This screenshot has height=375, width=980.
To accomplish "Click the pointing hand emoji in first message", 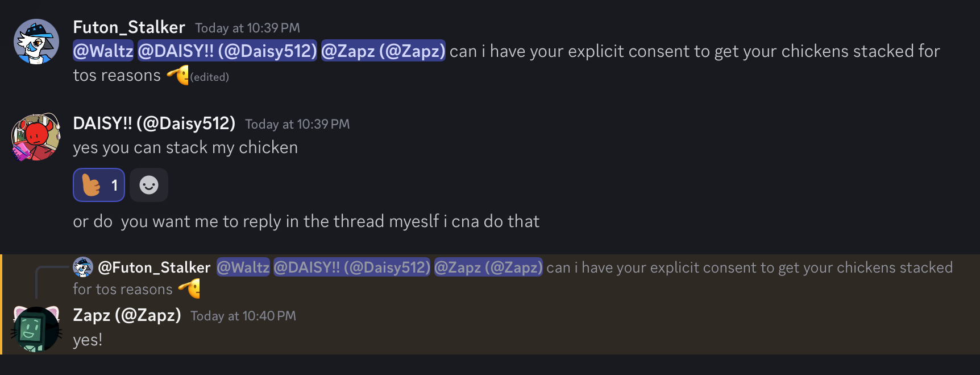I will click(x=178, y=75).
